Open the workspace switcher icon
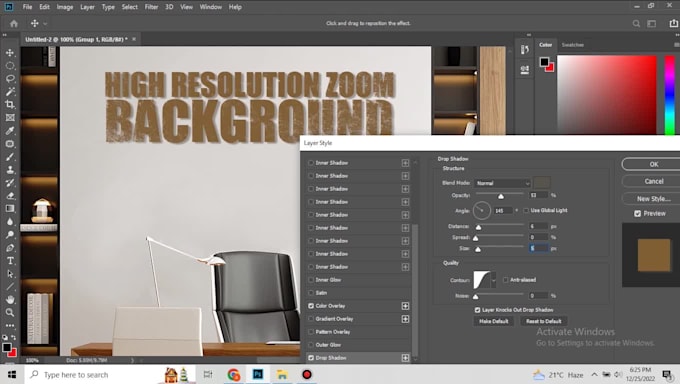The height and width of the screenshot is (384, 680). 652,23
